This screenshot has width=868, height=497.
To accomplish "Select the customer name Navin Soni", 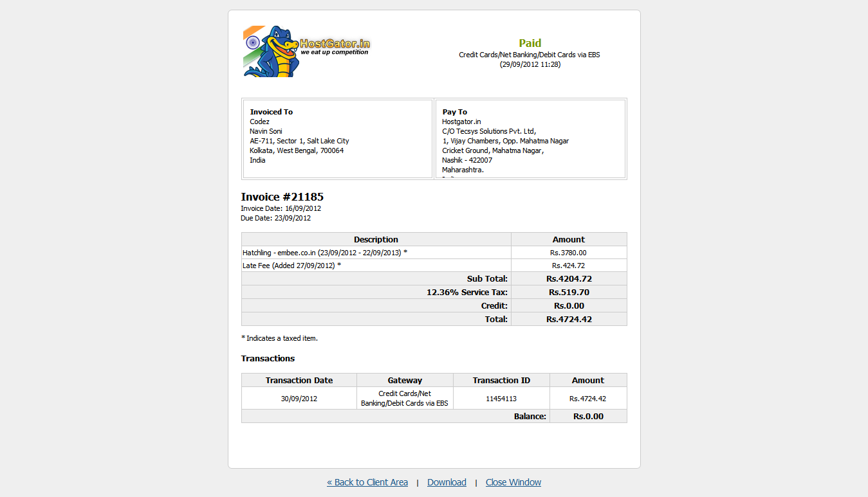I will (x=266, y=131).
